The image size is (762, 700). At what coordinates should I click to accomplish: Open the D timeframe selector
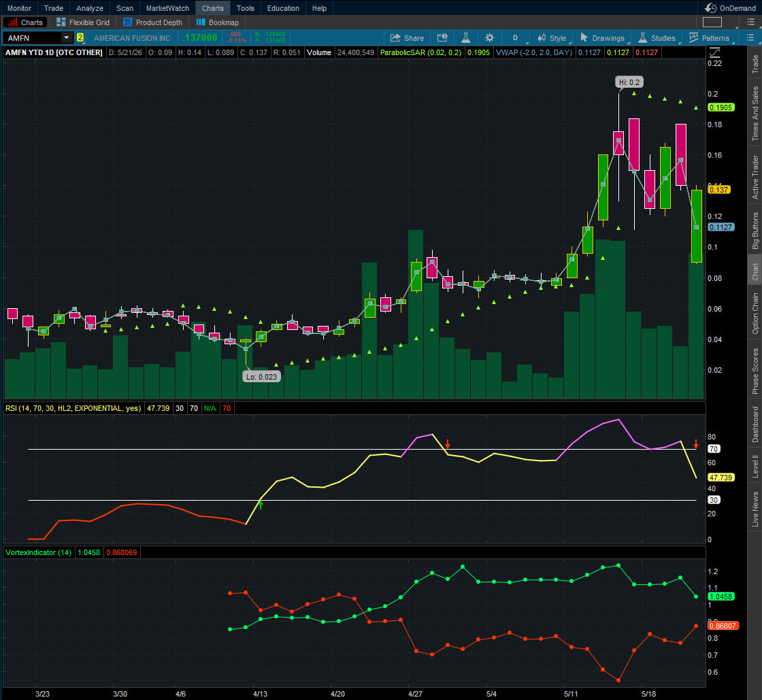point(515,38)
